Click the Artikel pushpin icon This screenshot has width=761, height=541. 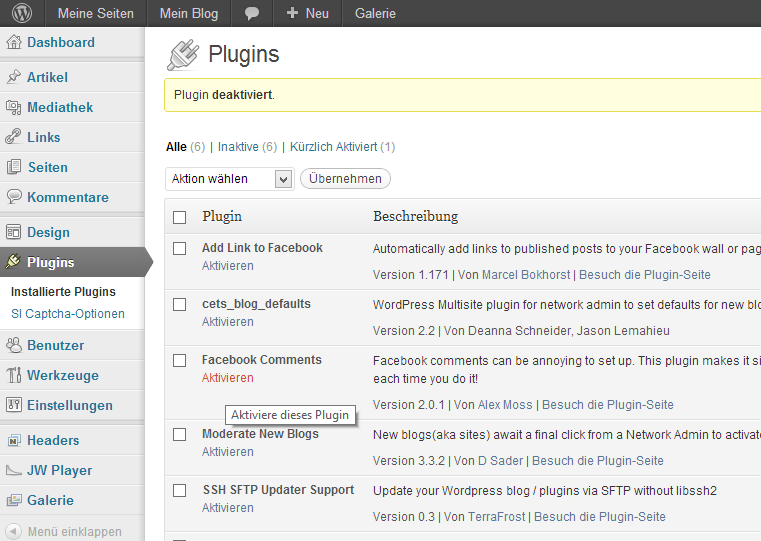coord(14,77)
